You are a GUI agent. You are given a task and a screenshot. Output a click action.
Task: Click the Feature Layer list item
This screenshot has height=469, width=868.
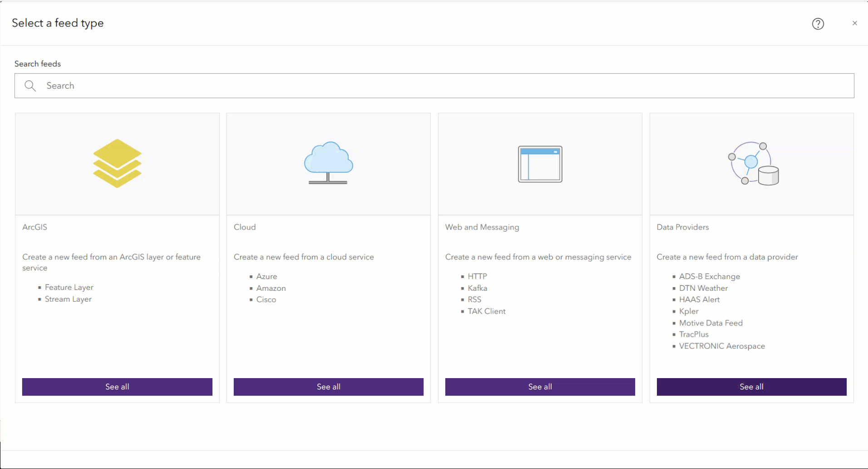[x=69, y=287]
